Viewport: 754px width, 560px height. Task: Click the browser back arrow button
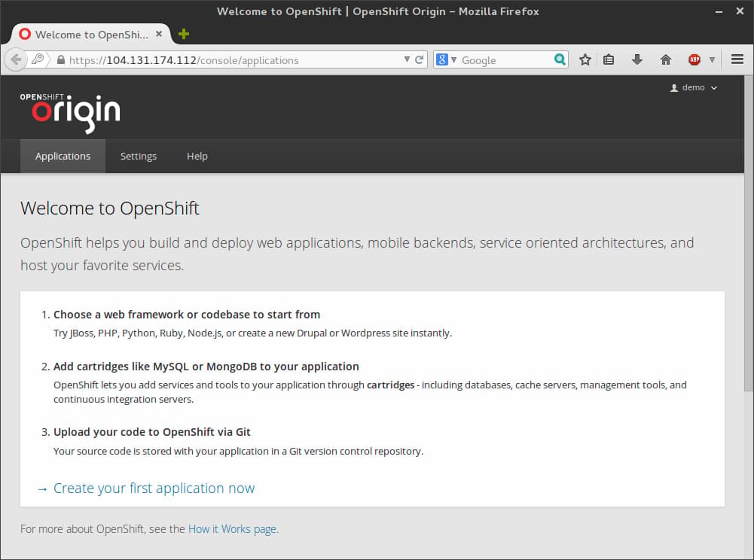[16, 59]
